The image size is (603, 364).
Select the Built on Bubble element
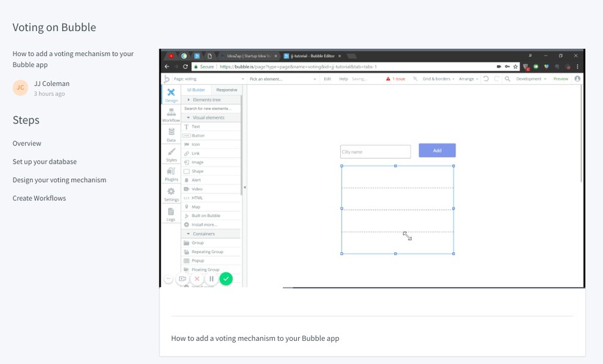(211, 216)
